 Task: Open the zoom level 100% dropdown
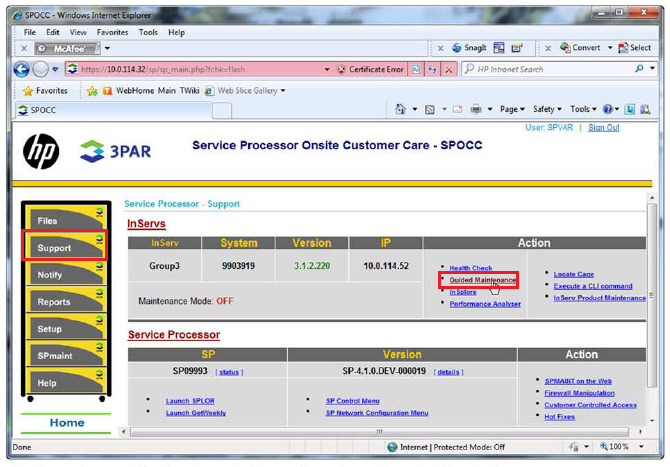(x=624, y=447)
